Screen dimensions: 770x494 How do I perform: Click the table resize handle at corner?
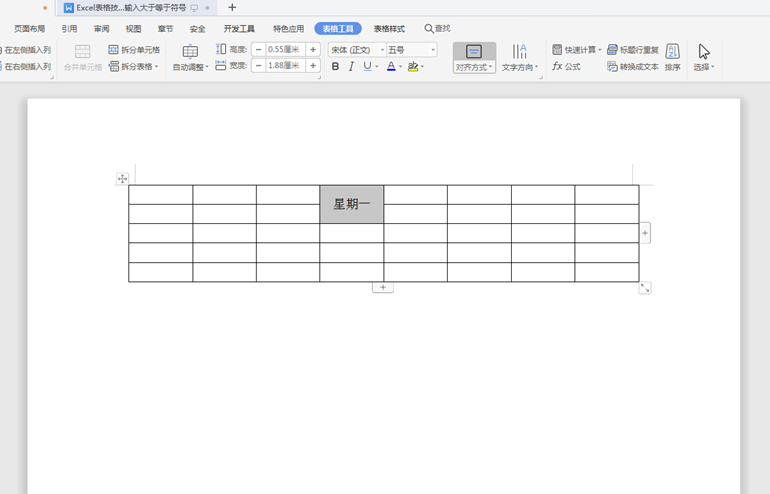(645, 288)
